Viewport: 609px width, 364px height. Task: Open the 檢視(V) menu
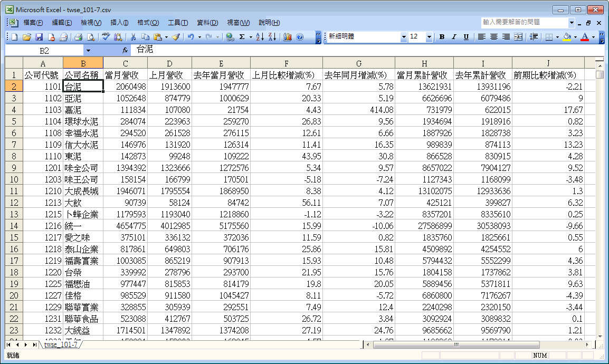[91, 23]
